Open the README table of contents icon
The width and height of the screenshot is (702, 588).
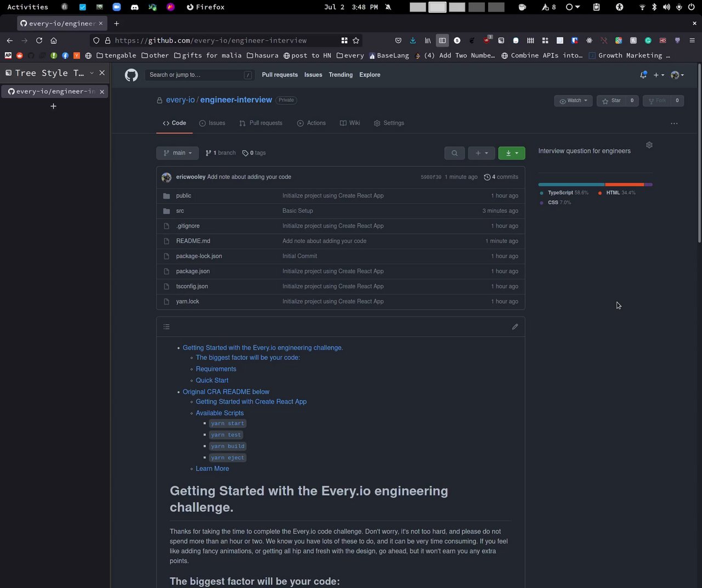point(167,327)
